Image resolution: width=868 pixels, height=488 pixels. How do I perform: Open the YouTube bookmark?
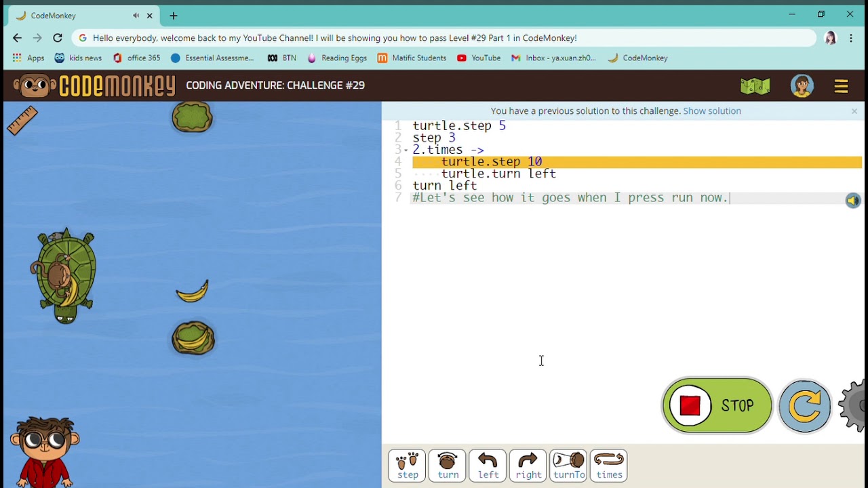pyautogui.click(x=479, y=58)
